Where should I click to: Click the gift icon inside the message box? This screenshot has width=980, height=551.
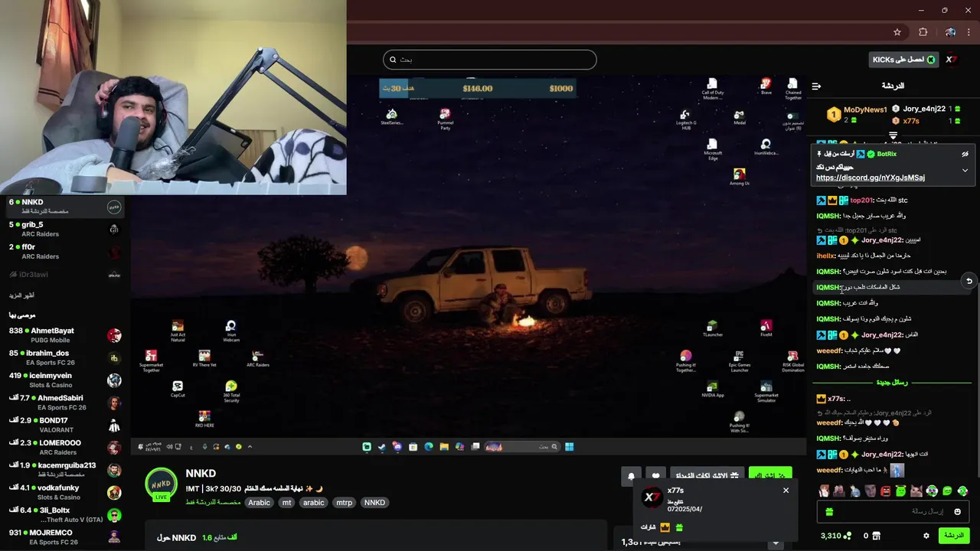829,511
